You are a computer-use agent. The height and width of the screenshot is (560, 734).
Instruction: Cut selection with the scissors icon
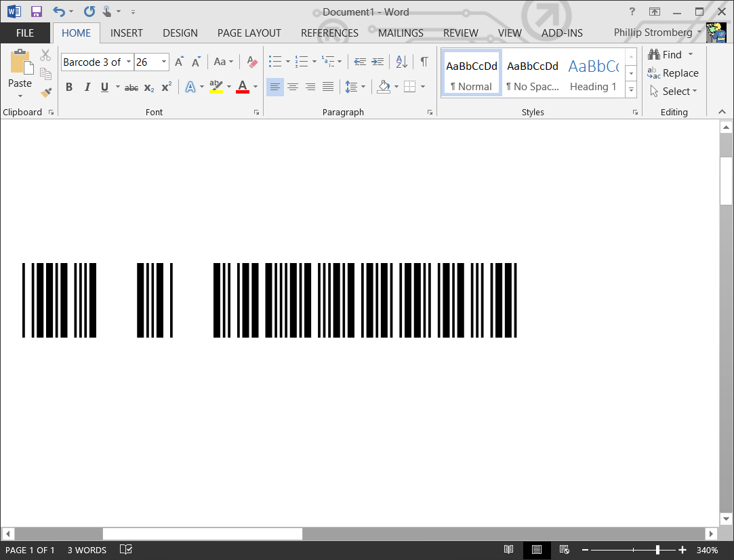[x=45, y=55]
